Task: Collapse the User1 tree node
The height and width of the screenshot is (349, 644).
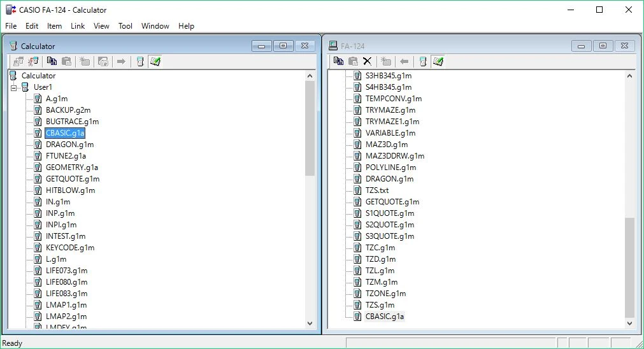Action: click(13, 87)
